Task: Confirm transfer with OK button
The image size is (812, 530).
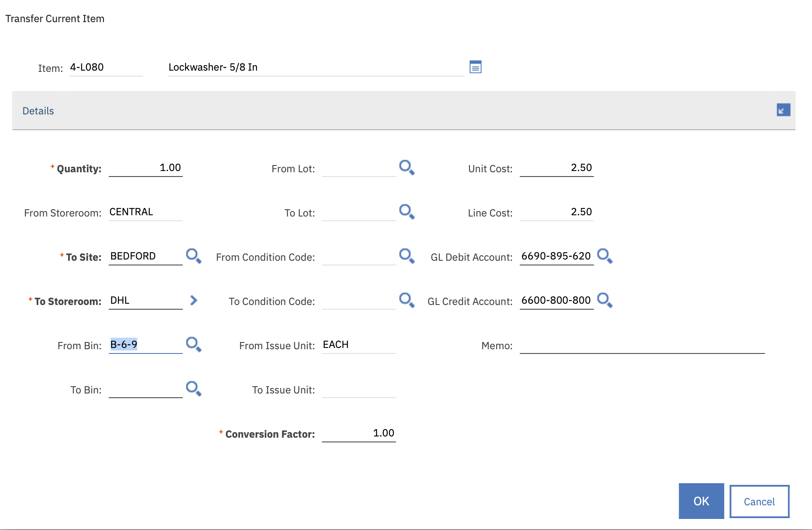Action: pos(701,501)
